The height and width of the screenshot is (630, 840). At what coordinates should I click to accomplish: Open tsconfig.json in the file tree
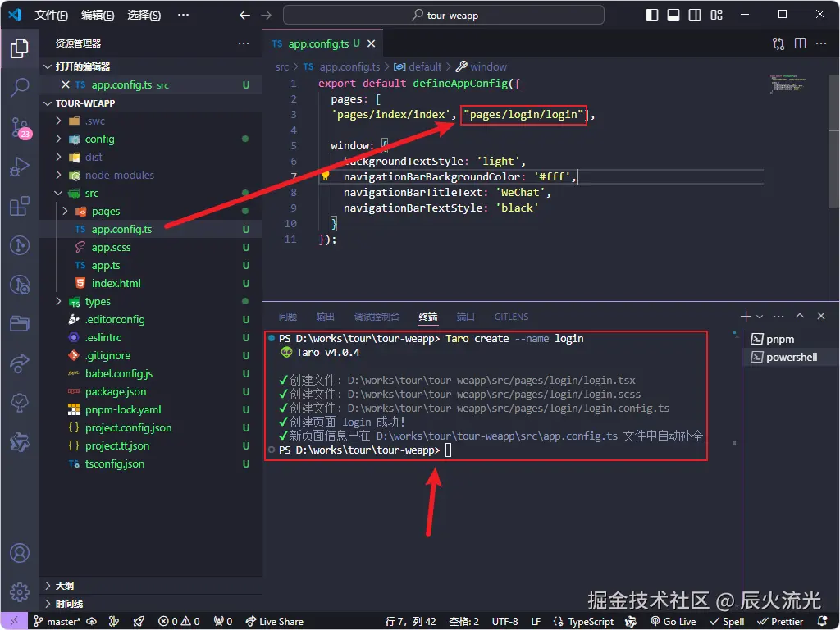[x=115, y=464]
